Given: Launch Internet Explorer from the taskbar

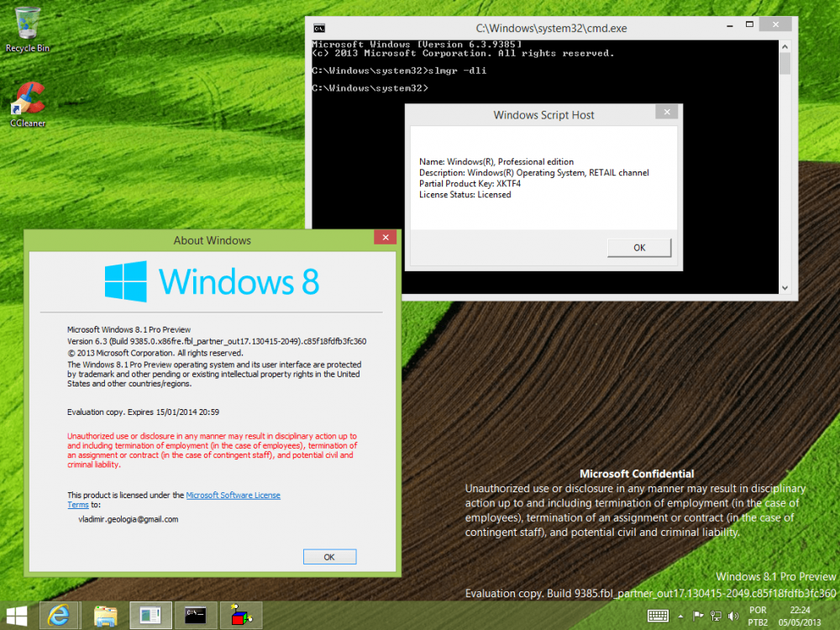Looking at the screenshot, I should [x=59, y=616].
